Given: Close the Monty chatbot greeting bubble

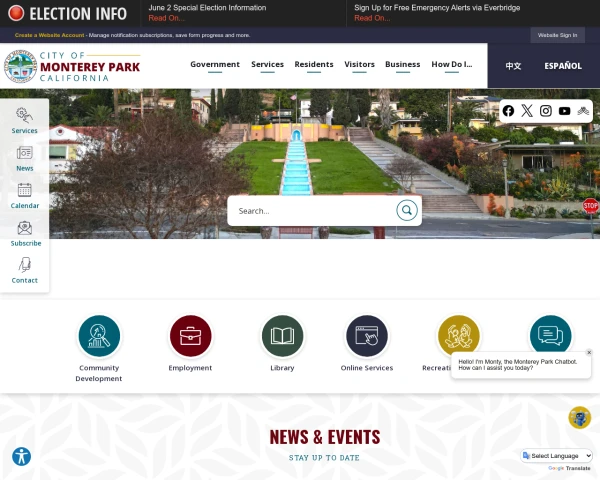Looking at the screenshot, I should [589, 352].
